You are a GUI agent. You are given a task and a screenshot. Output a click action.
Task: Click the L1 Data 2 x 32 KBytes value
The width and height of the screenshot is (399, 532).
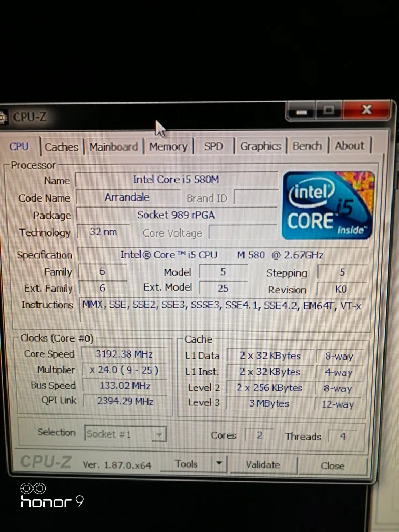(x=270, y=356)
